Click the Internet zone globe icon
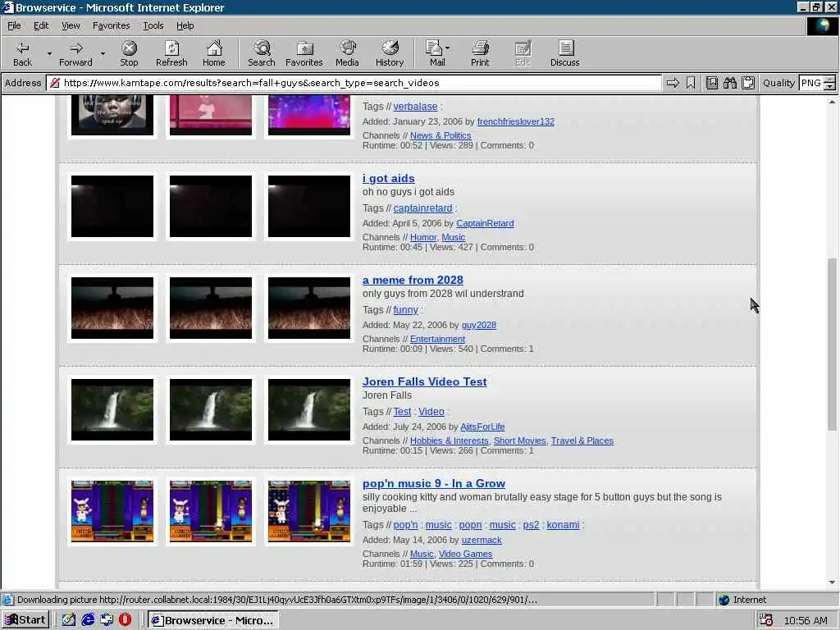This screenshot has height=630, width=840. tap(724, 600)
